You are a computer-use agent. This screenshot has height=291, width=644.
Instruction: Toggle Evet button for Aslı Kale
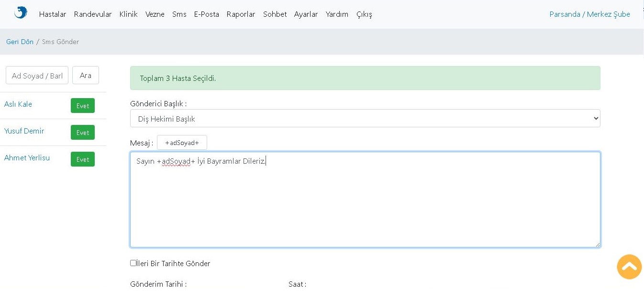point(83,106)
